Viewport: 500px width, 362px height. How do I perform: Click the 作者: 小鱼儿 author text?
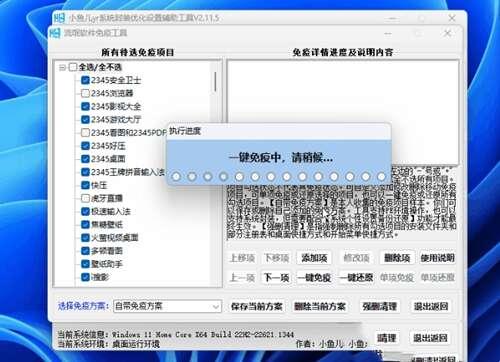pyautogui.click(x=331, y=344)
